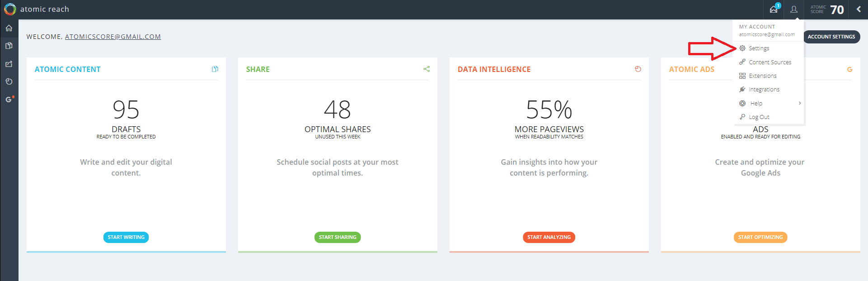Click the Data Intelligence card header icon
The width and height of the screenshot is (868, 281).
pos(638,69)
